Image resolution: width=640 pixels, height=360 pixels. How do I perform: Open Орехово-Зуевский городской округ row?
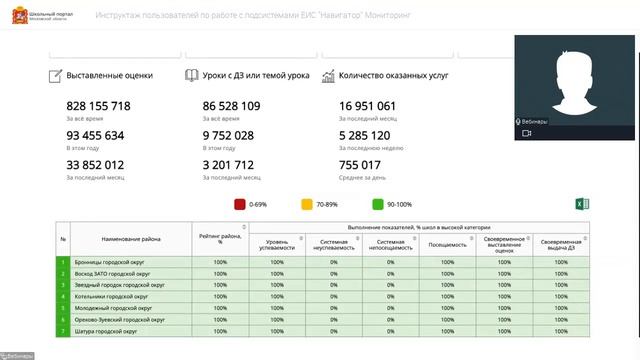(323, 320)
